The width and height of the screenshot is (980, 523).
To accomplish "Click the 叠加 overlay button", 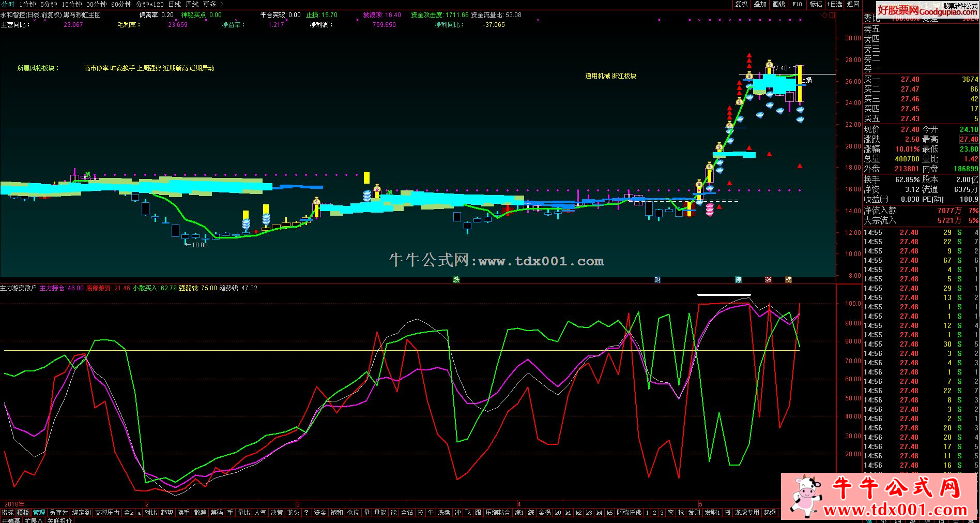I will (x=760, y=4).
